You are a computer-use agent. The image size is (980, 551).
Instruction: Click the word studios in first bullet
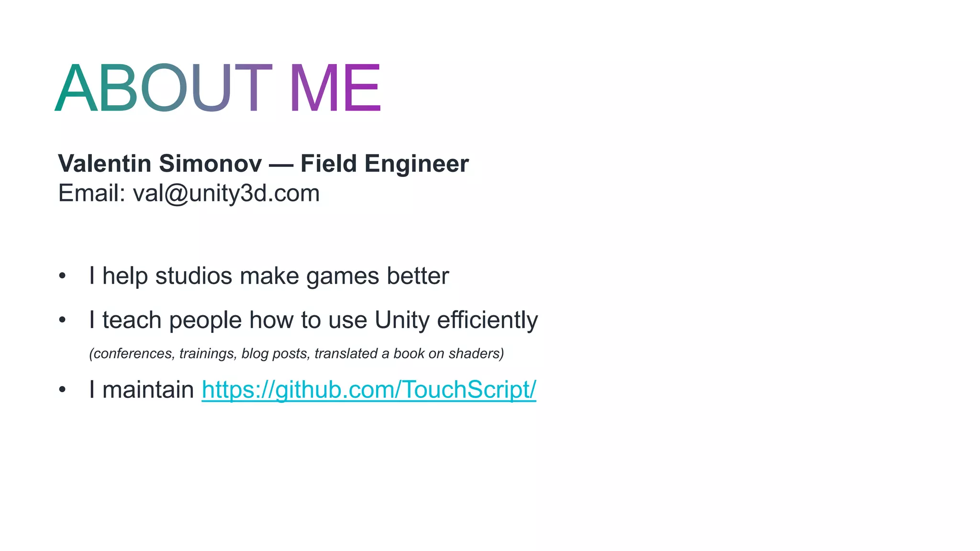click(x=194, y=276)
